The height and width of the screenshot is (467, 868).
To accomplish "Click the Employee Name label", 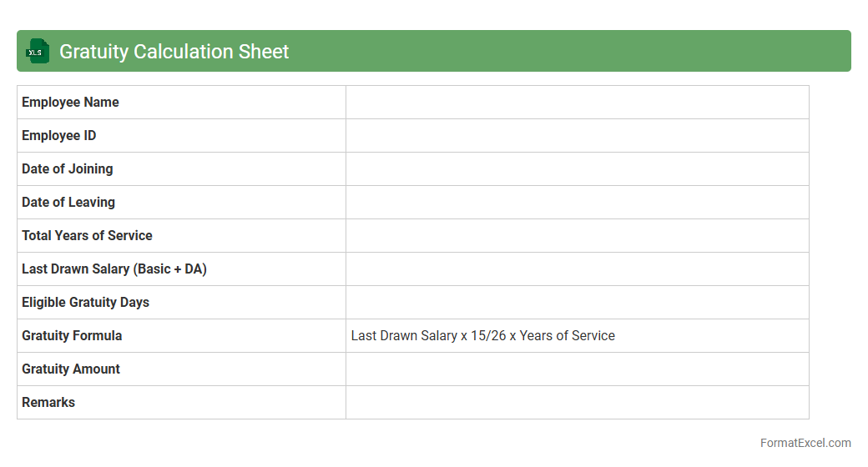I will click(71, 103).
